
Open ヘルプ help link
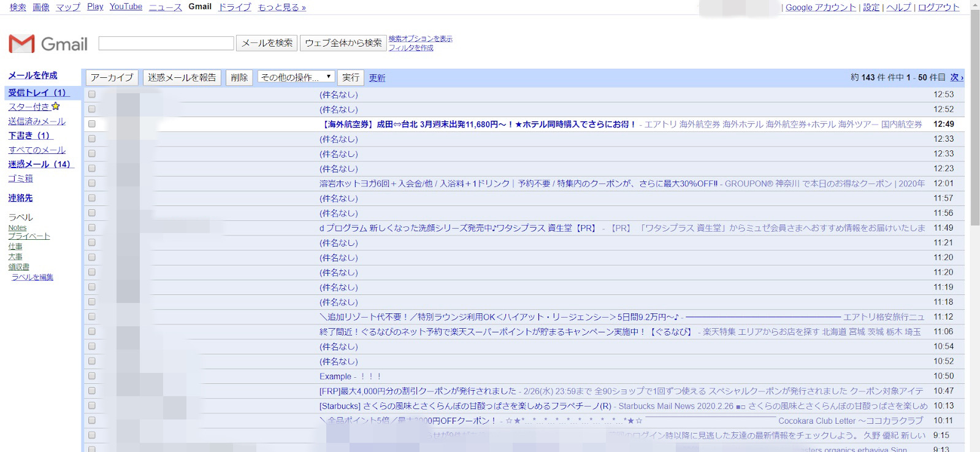pyautogui.click(x=898, y=7)
